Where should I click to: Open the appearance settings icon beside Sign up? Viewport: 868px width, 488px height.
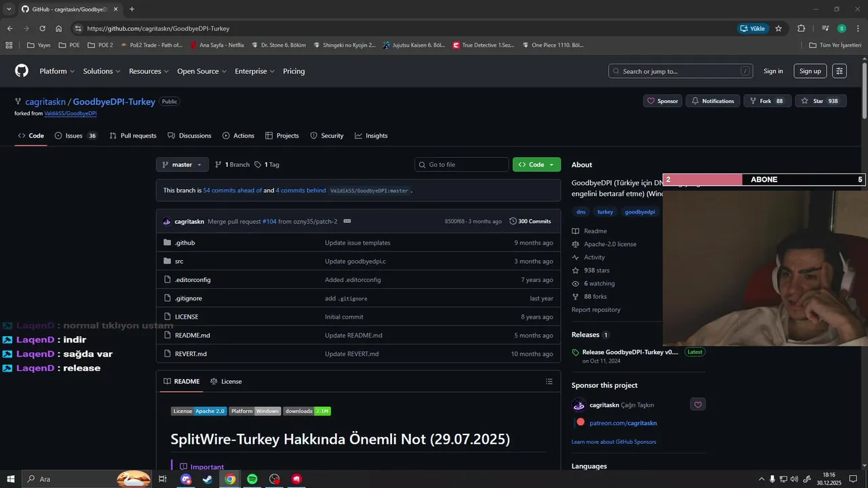pyautogui.click(x=840, y=71)
